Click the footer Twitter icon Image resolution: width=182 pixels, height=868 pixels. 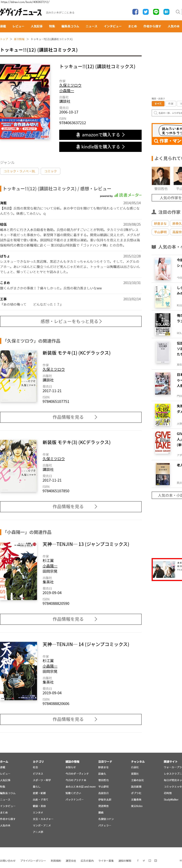[144, 860]
